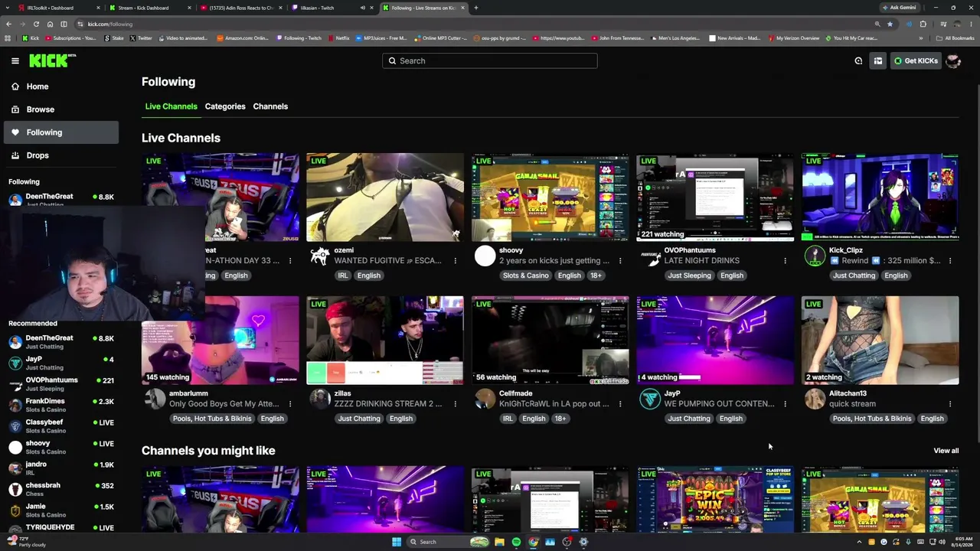Image resolution: width=980 pixels, height=551 pixels.
Task: Open the Windows Start menu
Action: click(x=397, y=542)
